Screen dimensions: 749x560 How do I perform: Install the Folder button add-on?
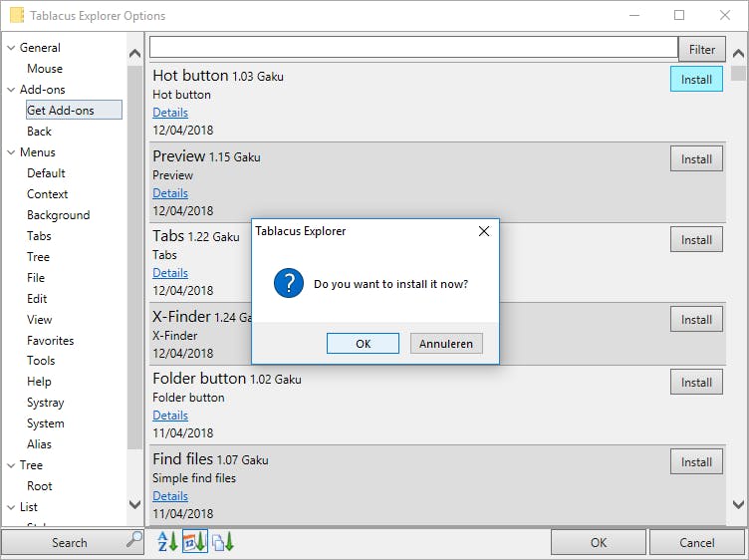tap(696, 383)
